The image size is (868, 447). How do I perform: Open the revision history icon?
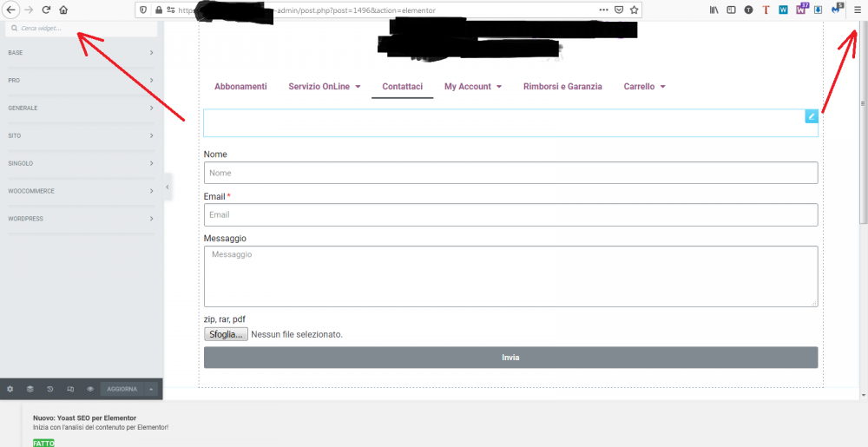(49, 389)
